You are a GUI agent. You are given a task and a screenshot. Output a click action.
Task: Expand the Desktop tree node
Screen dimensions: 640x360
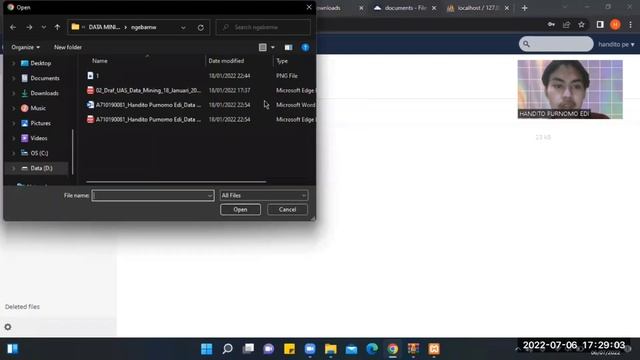[x=13, y=63]
